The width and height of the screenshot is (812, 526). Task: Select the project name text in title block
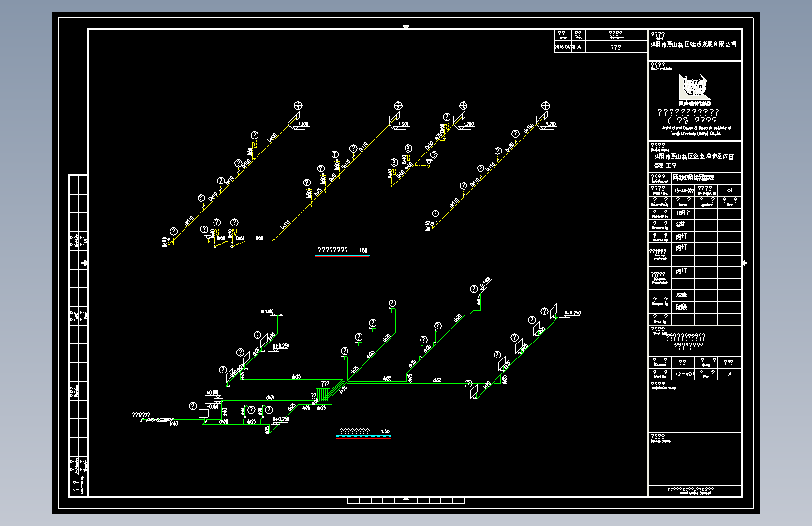click(x=693, y=160)
